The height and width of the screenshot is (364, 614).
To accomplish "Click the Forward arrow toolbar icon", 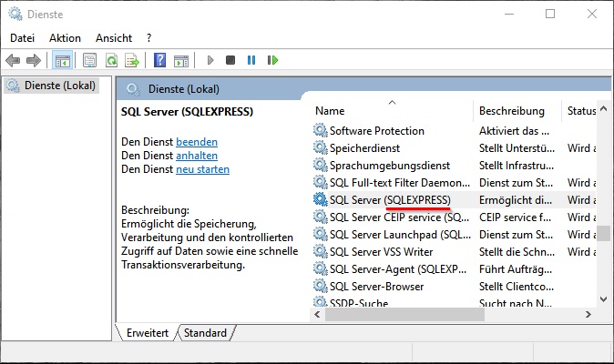I will point(34,60).
